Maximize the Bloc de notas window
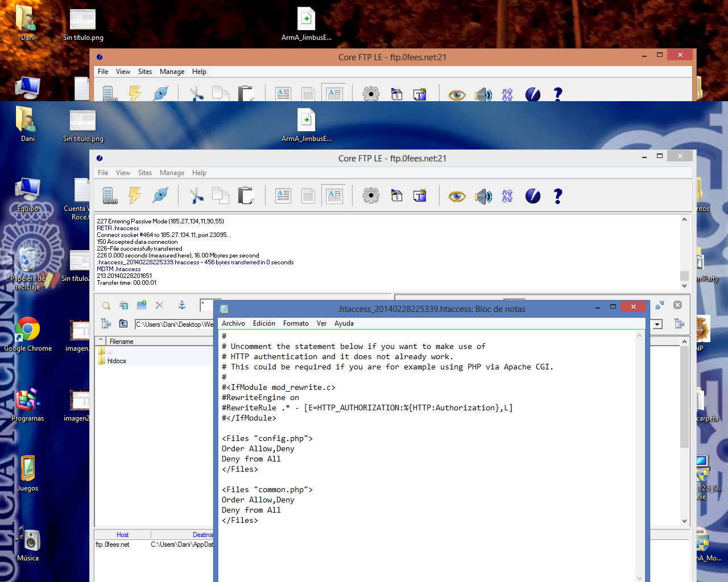 pyautogui.click(x=613, y=306)
